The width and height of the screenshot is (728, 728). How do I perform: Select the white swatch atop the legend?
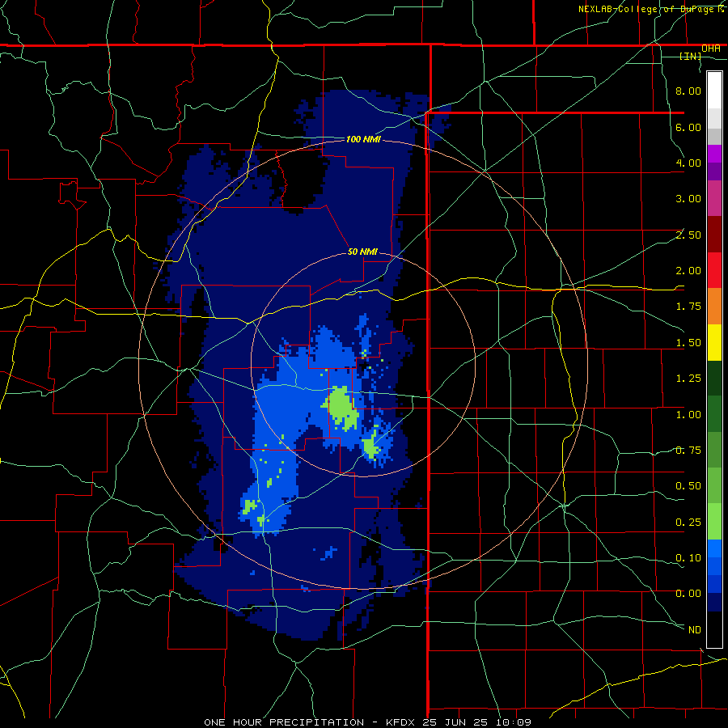point(714,90)
